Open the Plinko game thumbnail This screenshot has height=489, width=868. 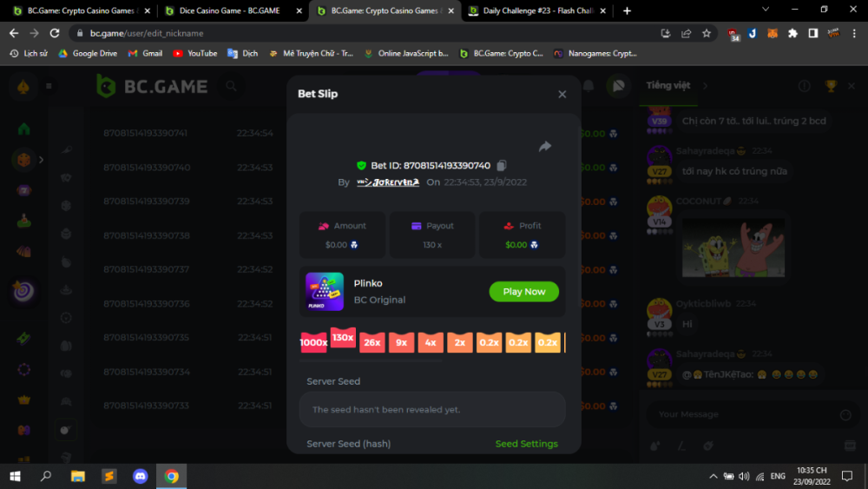click(x=325, y=292)
